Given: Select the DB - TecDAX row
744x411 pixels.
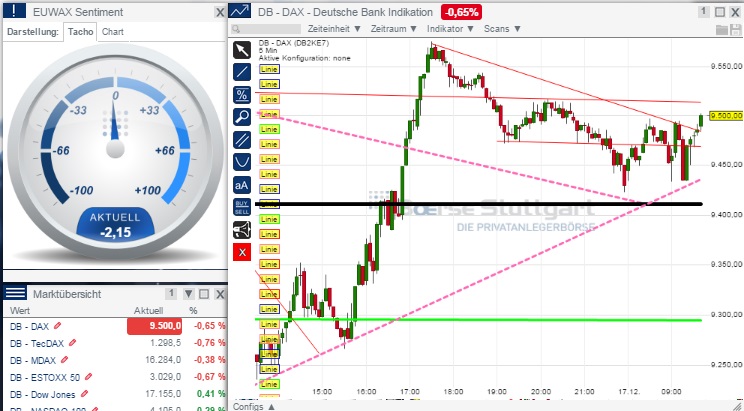Looking at the screenshot, I should click(115, 343).
